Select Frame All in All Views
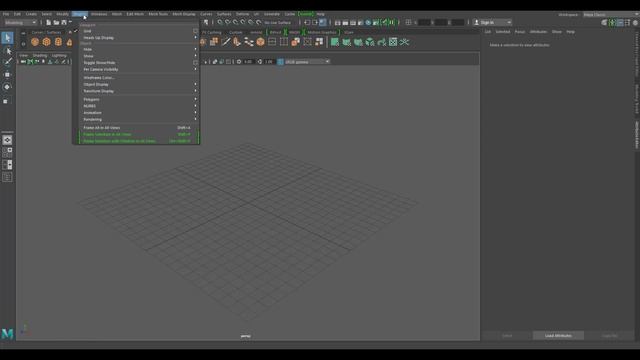 click(x=138, y=128)
